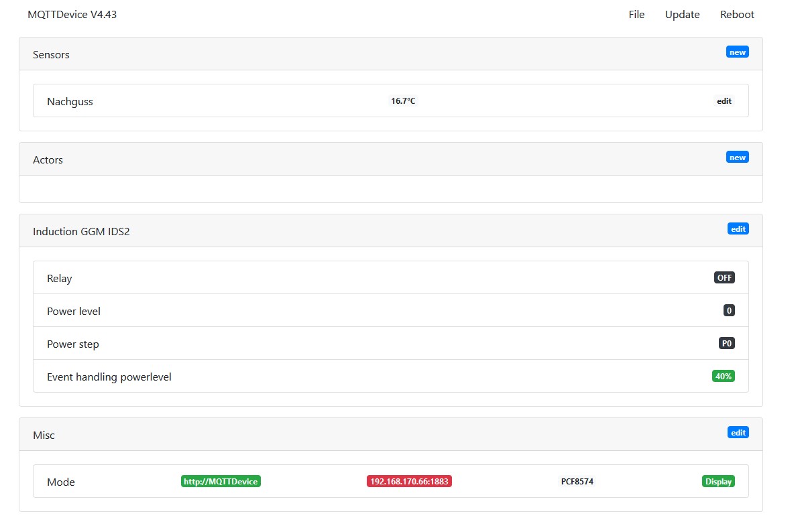Viewport: 804px width, 532px height.
Task: Add a new sensor with the Sensors new button
Action: 737,52
